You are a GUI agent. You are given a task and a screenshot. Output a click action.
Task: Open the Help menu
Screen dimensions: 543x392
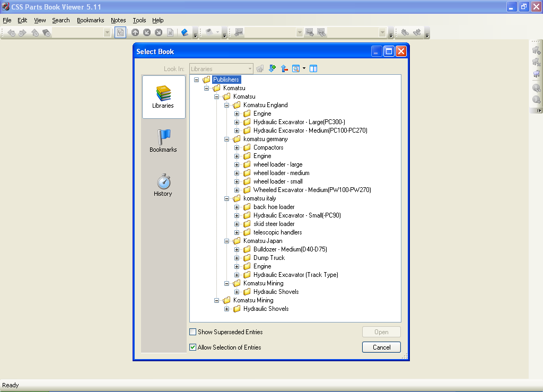[x=158, y=20]
